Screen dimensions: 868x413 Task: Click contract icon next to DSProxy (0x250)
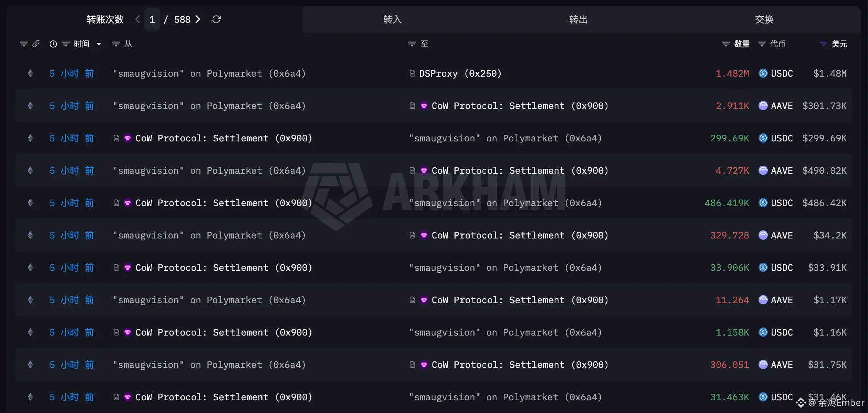click(x=412, y=73)
